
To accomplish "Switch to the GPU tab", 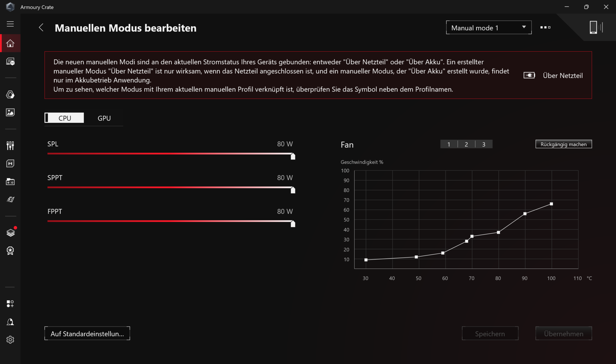I will [104, 118].
